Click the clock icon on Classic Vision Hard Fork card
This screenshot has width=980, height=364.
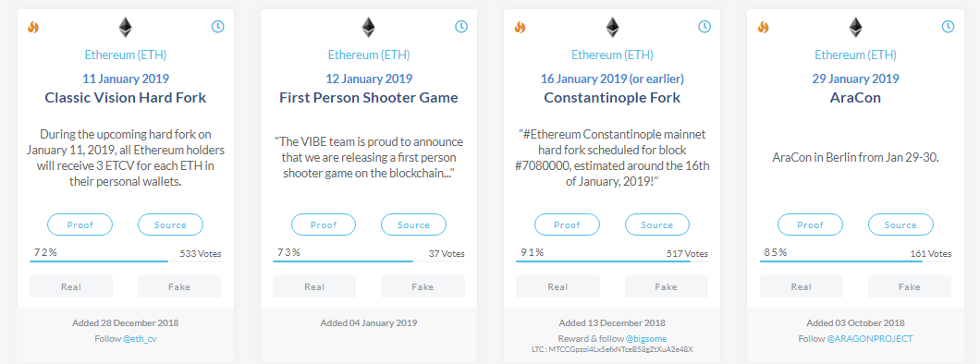point(217,26)
